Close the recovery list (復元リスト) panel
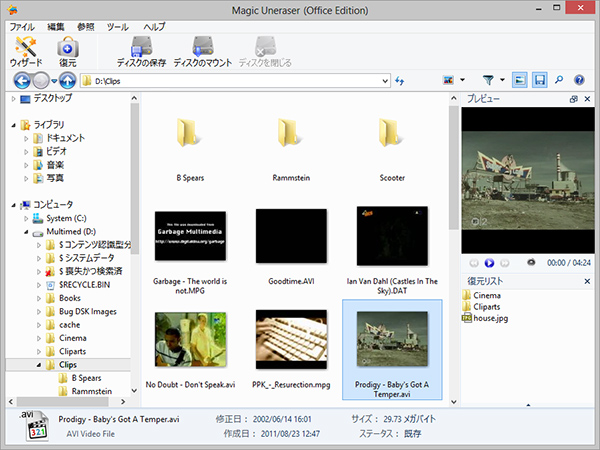600x450 pixels. pos(587,281)
